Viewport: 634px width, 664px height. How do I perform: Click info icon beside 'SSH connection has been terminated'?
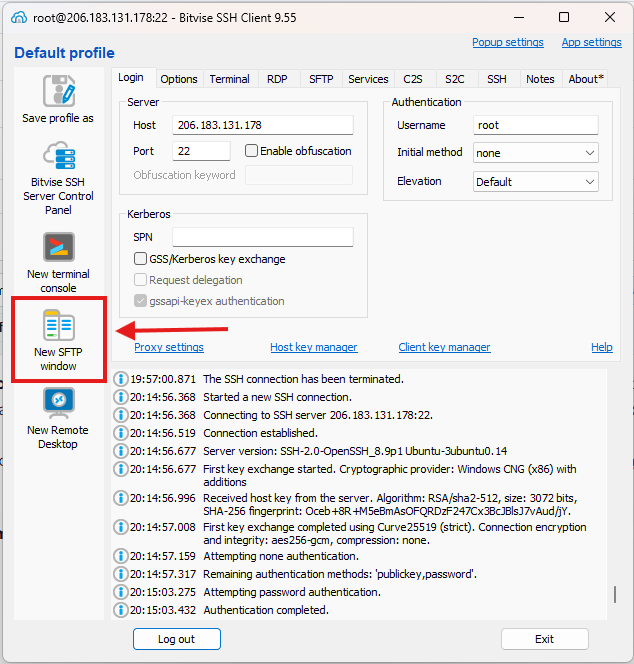coord(121,379)
